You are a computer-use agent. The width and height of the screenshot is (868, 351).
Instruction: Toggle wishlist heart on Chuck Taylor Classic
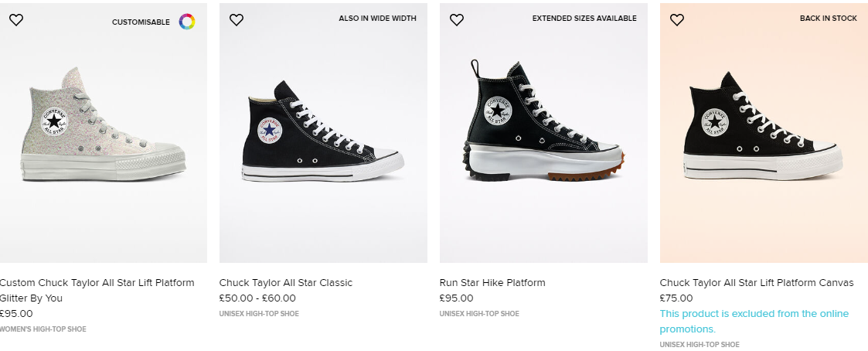[237, 20]
